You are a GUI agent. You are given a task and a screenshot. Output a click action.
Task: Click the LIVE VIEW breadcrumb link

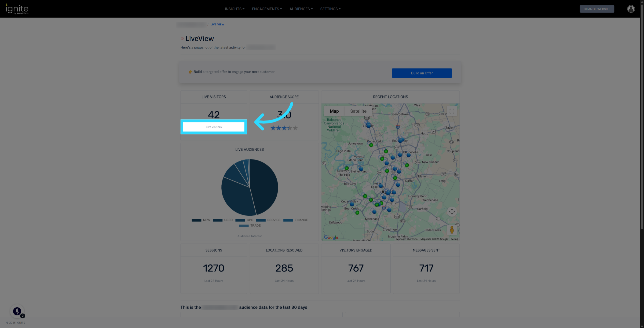click(217, 24)
